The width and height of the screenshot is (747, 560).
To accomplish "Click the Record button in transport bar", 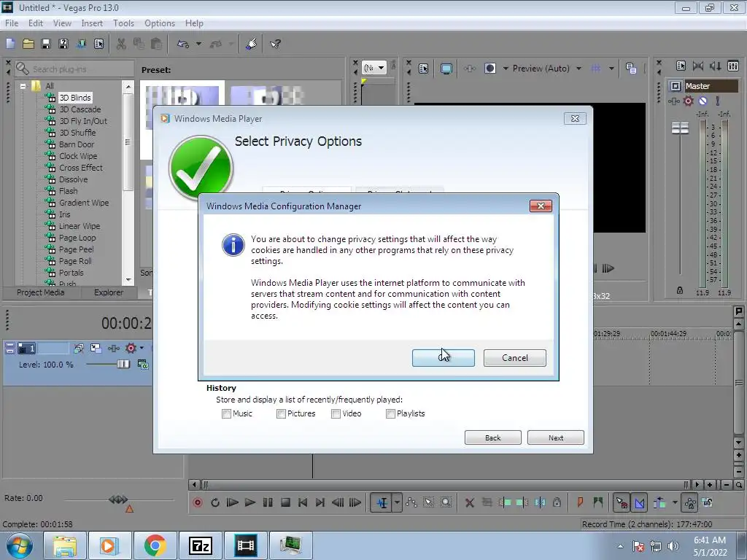I will pos(197,502).
